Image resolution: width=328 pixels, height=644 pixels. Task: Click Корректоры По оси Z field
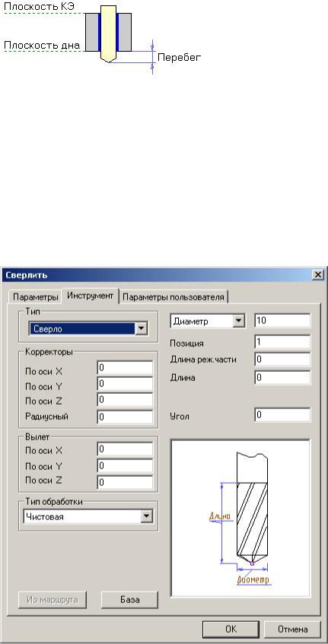(125, 400)
